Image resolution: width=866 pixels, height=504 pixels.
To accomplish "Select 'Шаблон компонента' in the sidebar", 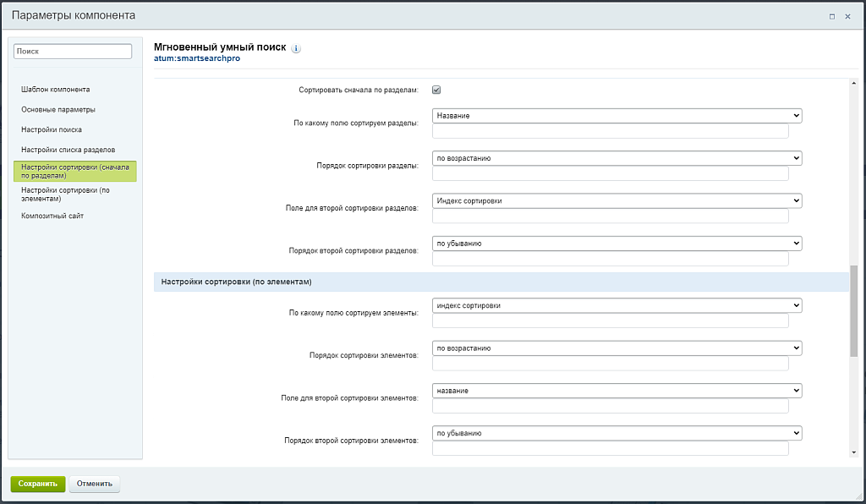I will click(56, 90).
